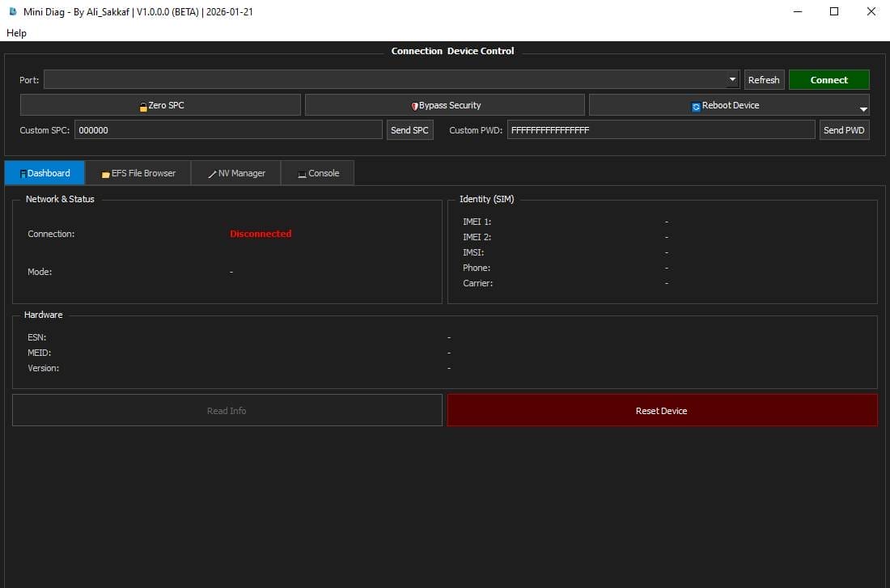The height and width of the screenshot is (588, 890).
Task: Click the Connect button
Action: click(829, 79)
